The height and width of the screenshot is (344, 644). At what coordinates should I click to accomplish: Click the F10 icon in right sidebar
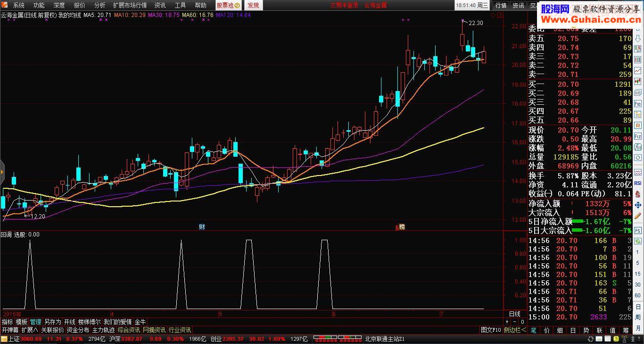tap(637, 104)
